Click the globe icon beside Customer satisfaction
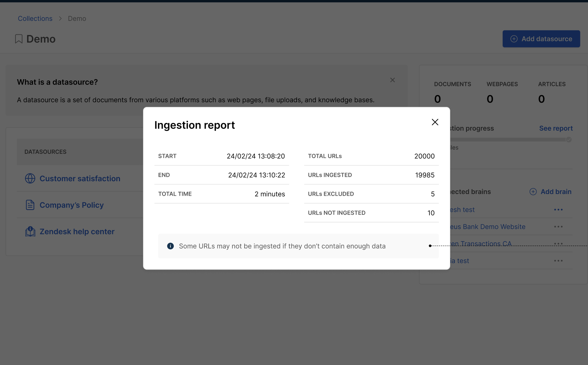Image resolution: width=588 pixels, height=365 pixels. tap(30, 179)
